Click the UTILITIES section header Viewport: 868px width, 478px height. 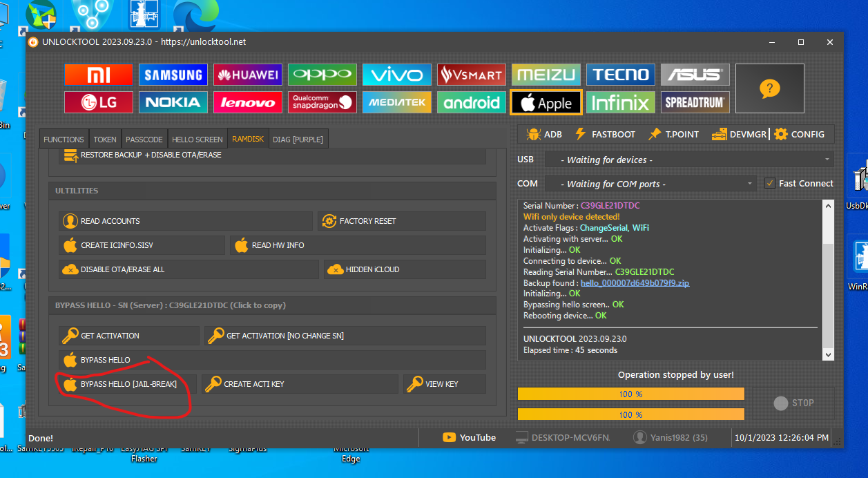pyautogui.click(x=272, y=191)
